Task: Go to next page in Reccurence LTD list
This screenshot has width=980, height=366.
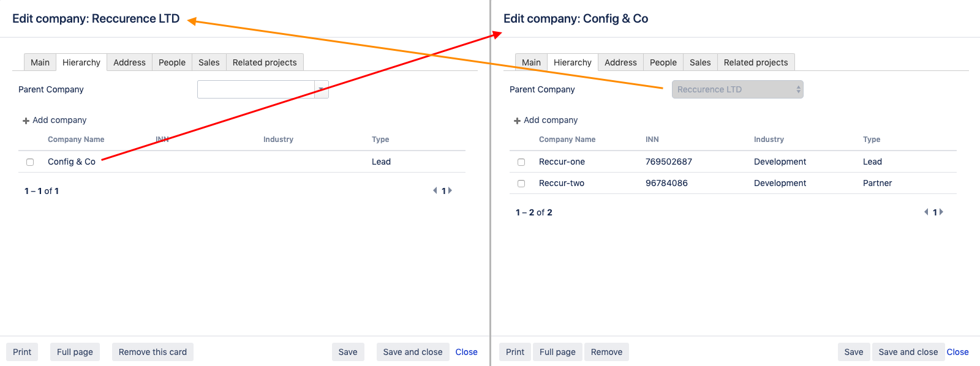Action: coord(450,191)
